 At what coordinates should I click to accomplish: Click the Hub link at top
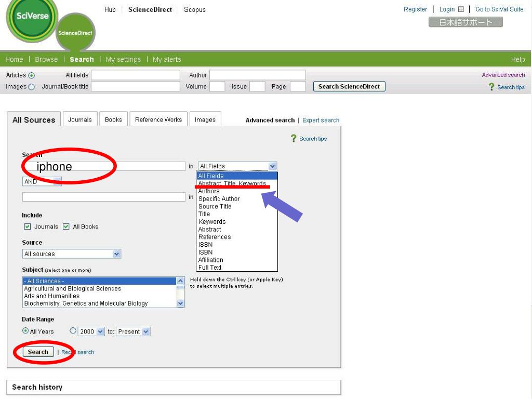[110, 9]
